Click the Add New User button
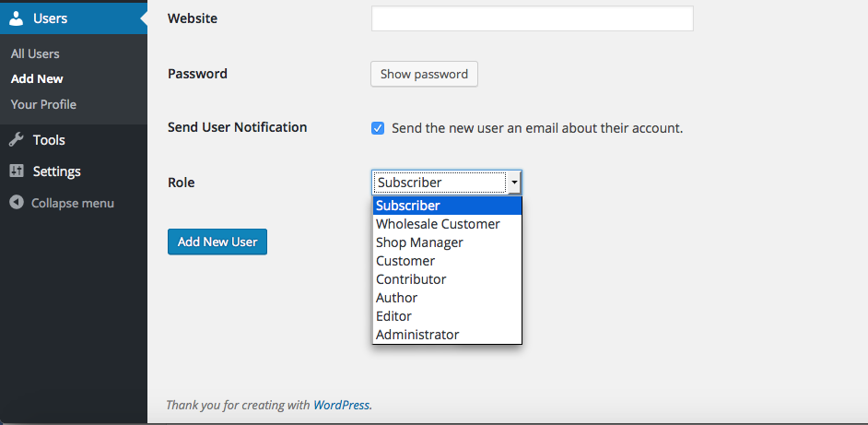The height and width of the screenshot is (425, 868). click(217, 242)
